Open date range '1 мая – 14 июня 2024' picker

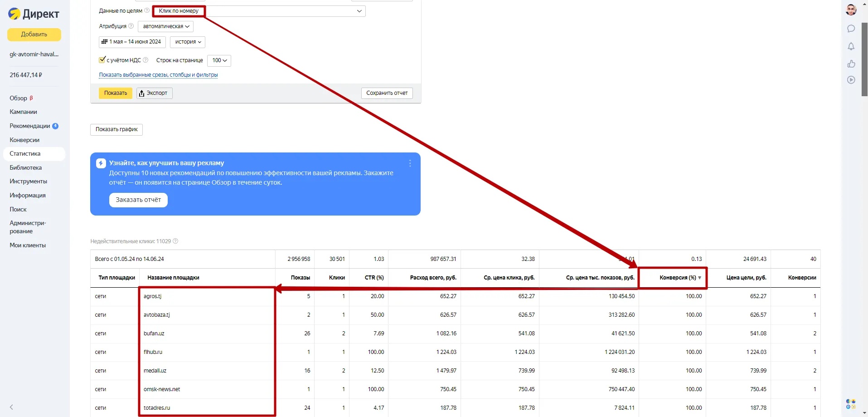coord(132,42)
